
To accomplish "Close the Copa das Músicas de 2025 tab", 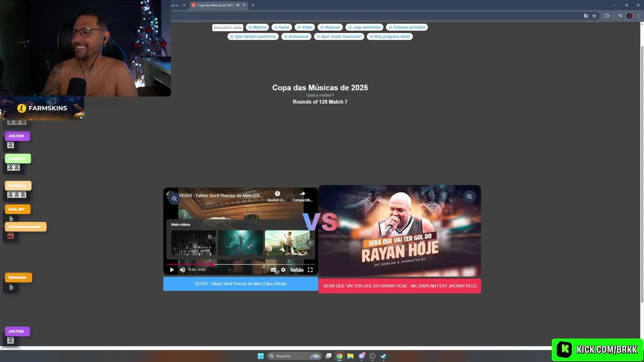I will [244, 5].
